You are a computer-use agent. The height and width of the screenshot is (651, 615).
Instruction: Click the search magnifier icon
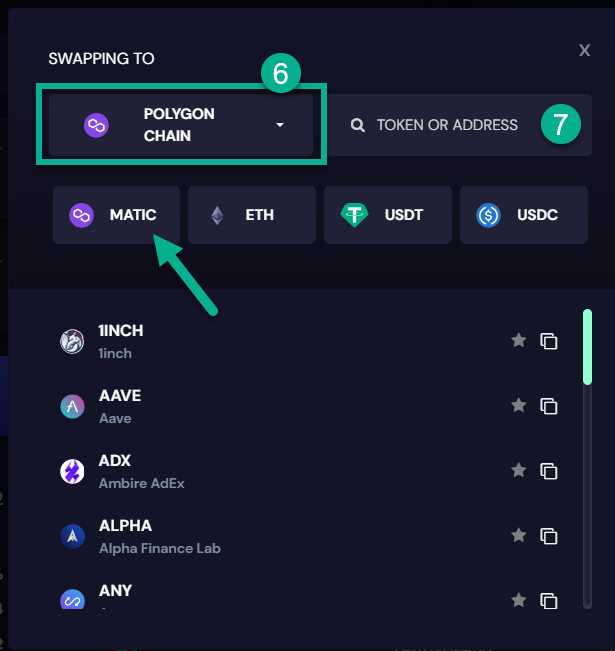tap(358, 125)
